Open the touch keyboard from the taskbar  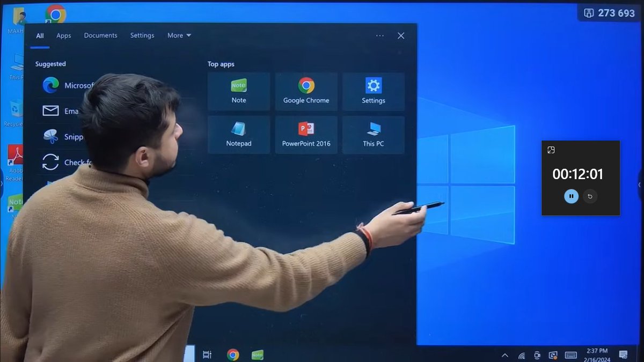pyautogui.click(x=571, y=355)
